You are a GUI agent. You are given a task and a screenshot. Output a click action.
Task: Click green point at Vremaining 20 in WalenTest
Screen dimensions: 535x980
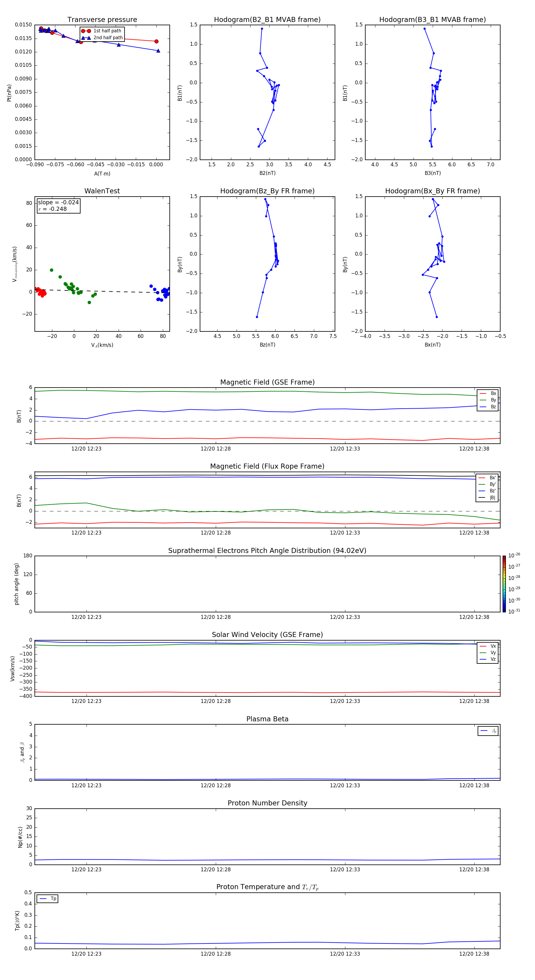point(51,270)
